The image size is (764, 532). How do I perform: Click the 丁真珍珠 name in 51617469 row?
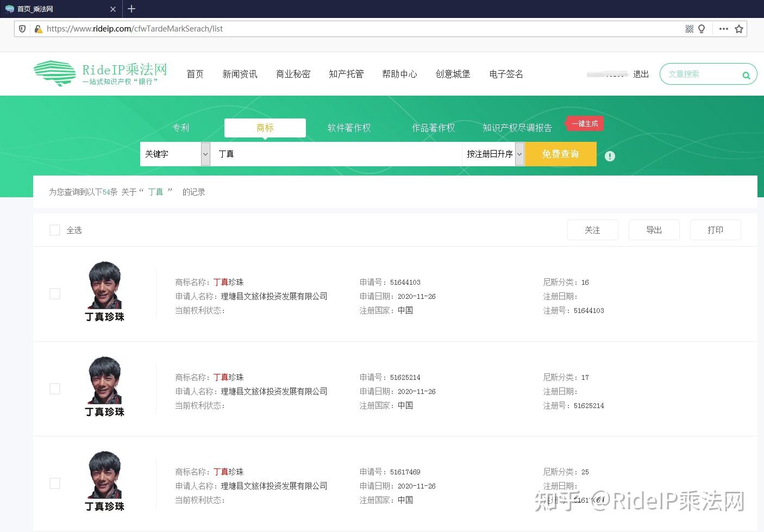point(229,472)
